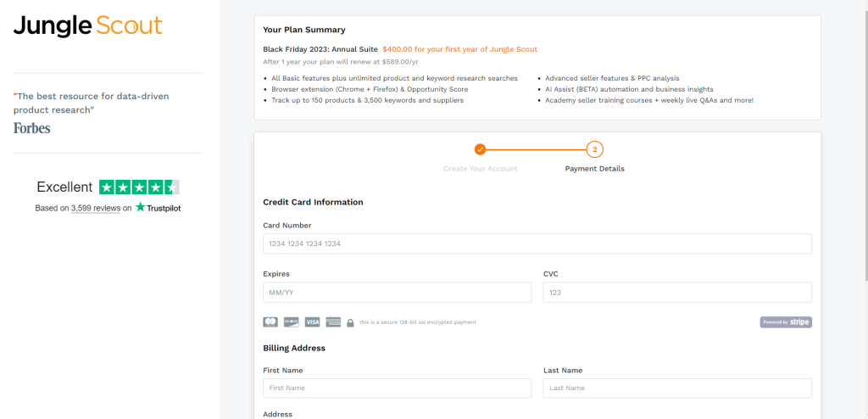
Task: Select the step 2 Payment Details circle
Action: click(594, 149)
